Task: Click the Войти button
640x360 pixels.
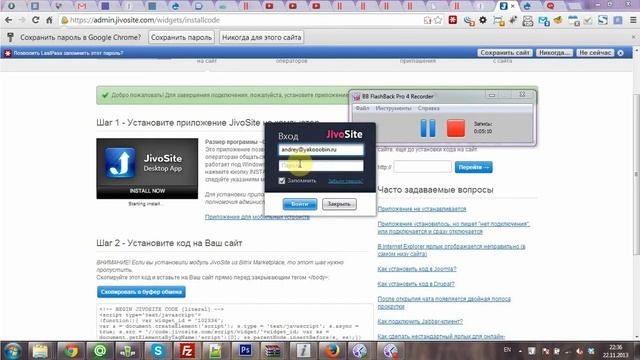Action: tap(300, 204)
